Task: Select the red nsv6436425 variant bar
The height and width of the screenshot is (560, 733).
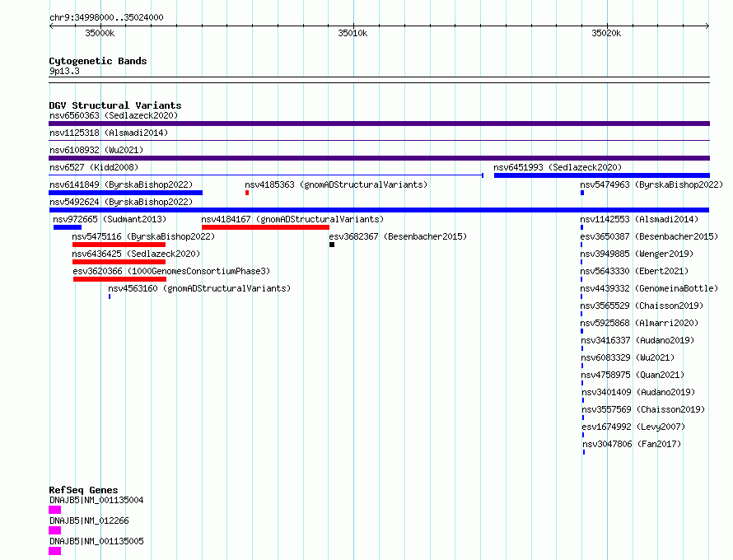Action: (119, 262)
